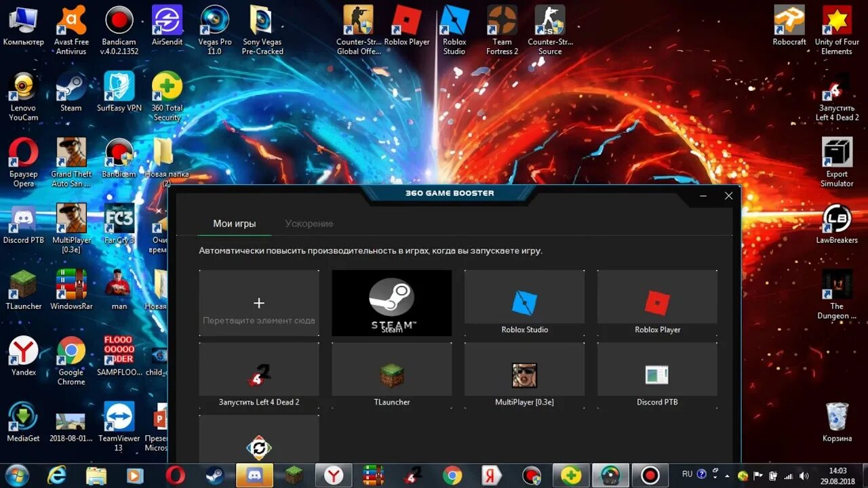Select the Roblox Studio tile in Game Booster
The image size is (868, 488).
[524, 303]
